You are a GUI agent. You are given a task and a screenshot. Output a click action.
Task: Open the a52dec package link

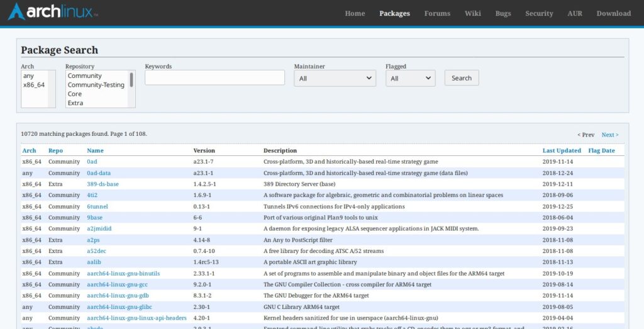coord(96,251)
